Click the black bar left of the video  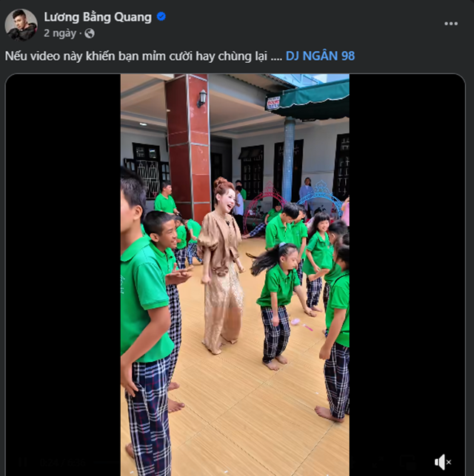click(x=64, y=274)
